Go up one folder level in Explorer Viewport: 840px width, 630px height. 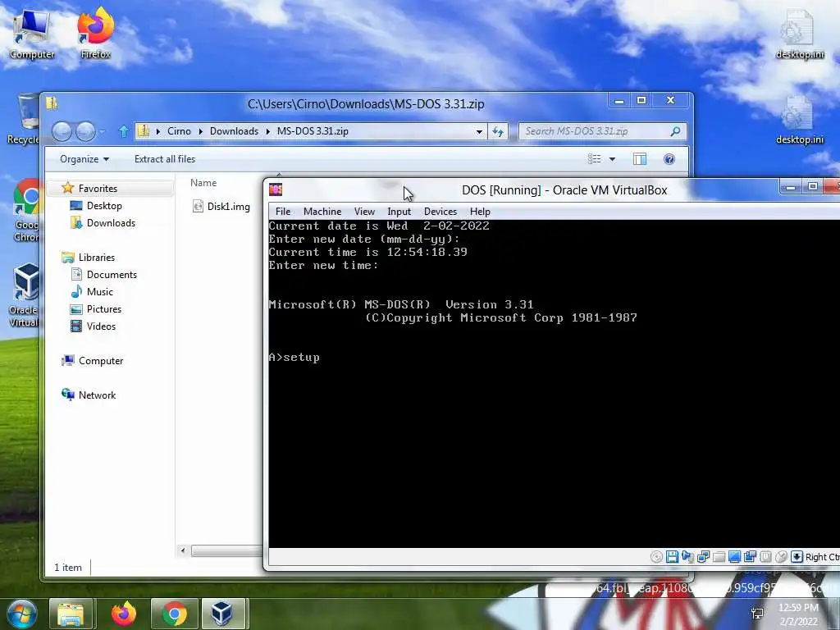(123, 131)
